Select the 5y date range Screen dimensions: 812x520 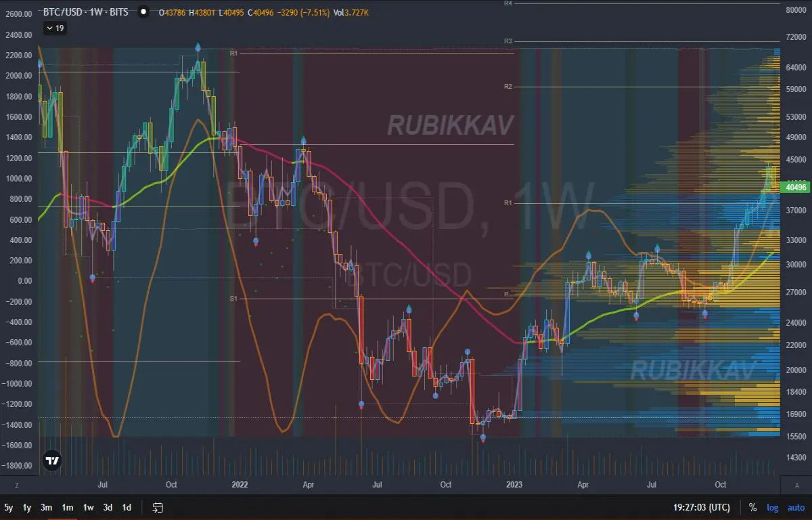click(x=9, y=507)
